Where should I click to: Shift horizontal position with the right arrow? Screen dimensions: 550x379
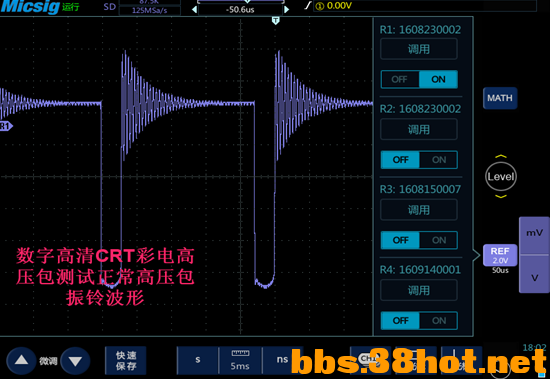click(x=287, y=9)
